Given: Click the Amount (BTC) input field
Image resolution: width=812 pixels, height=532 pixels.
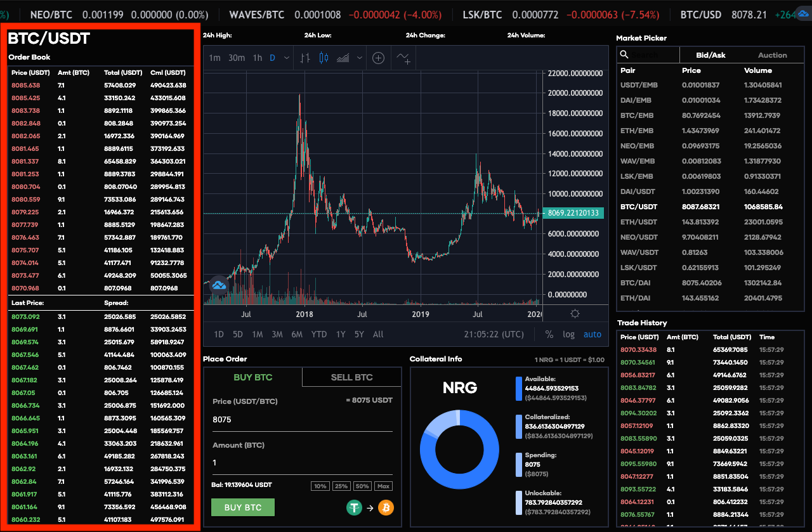Looking at the screenshot, I should tap(303, 463).
